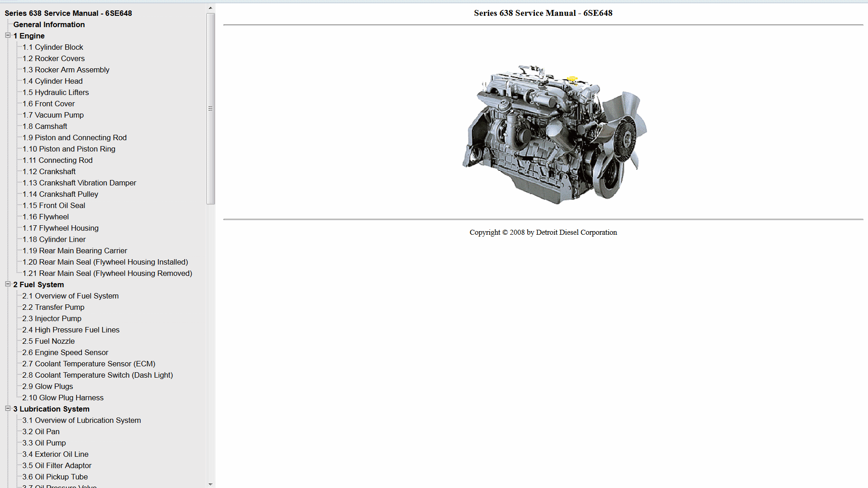Open the General Information page
This screenshot has height=488, width=868.
(48, 24)
